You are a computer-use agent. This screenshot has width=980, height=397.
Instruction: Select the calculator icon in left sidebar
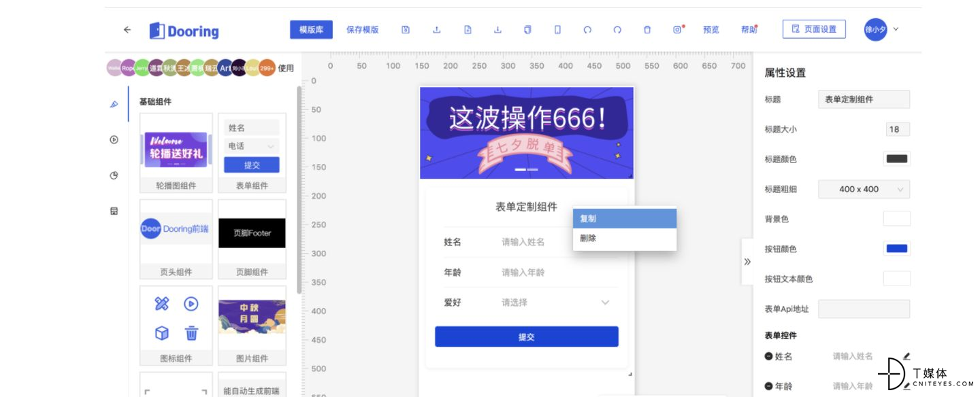(x=114, y=211)
